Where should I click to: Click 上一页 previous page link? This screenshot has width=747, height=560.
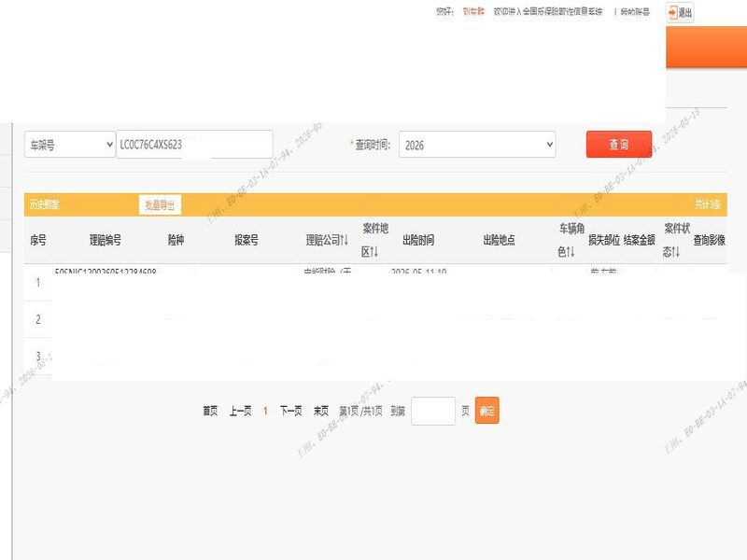tap(241, 411)
